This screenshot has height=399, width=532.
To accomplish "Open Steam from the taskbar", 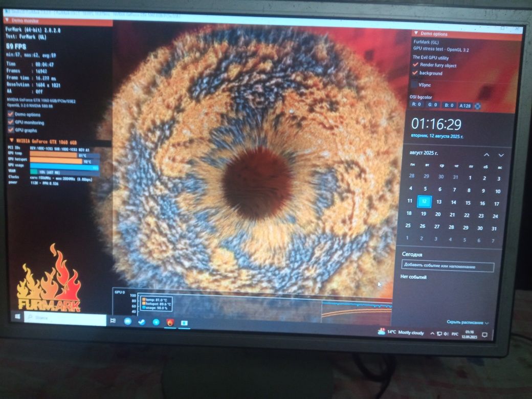I will (x=142, y=321).
